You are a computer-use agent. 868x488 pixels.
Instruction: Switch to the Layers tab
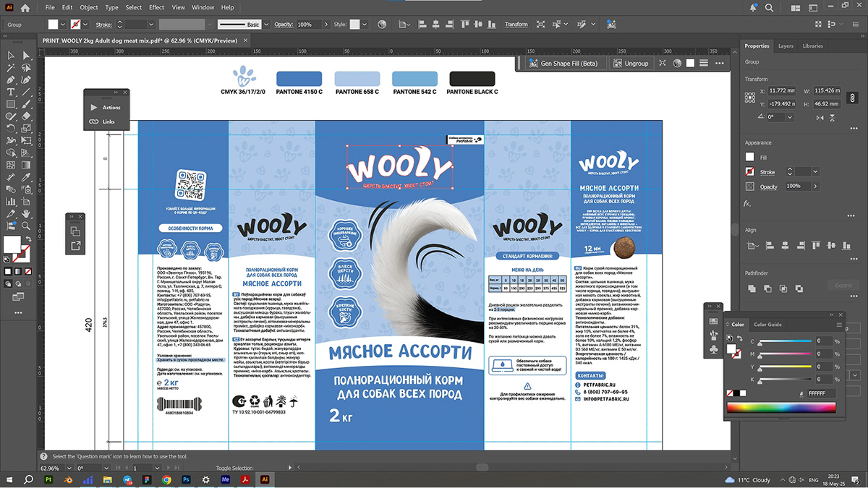coord(786,46)
